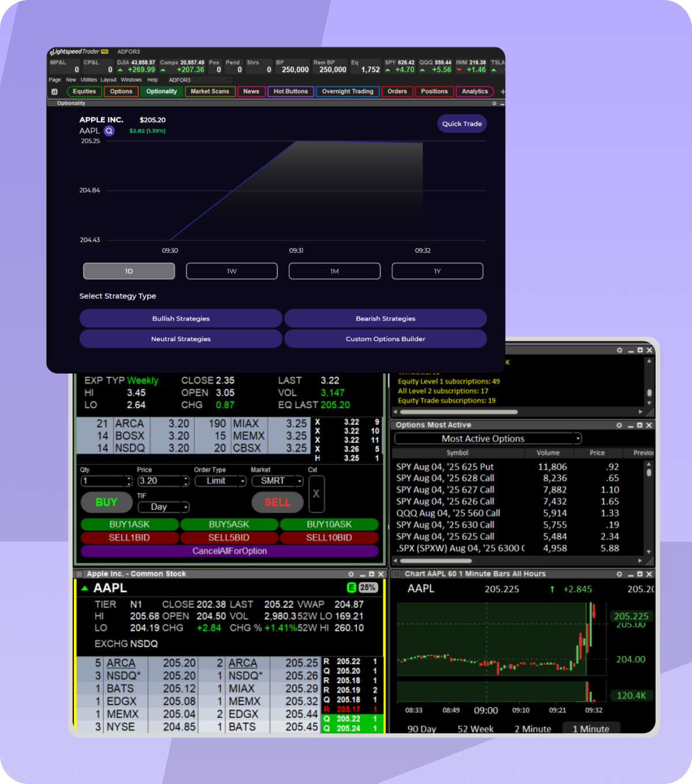Click the green up arrow in chart header
Viewport: 692px width, 784px height.
[552, 589]
